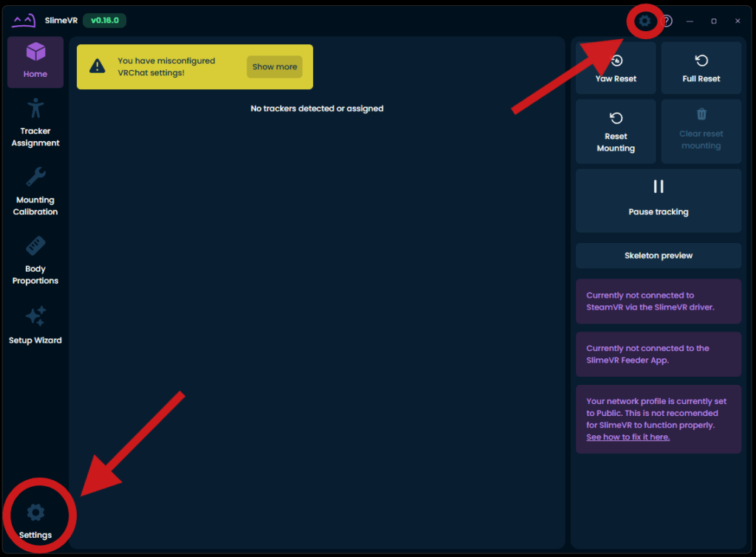The image size is (756, 557).
Task: Click the Reset Mounting button
Action: point(616,131)
